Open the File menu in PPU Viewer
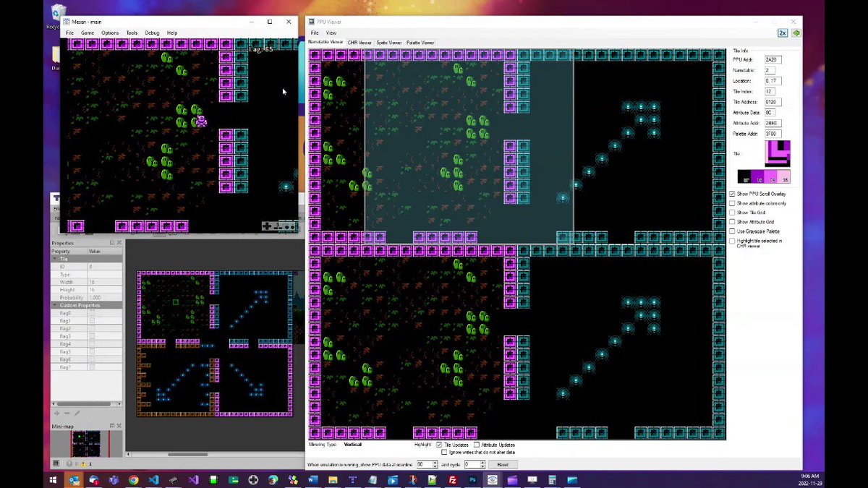This screenshot has width=868, height=488. 315,33
